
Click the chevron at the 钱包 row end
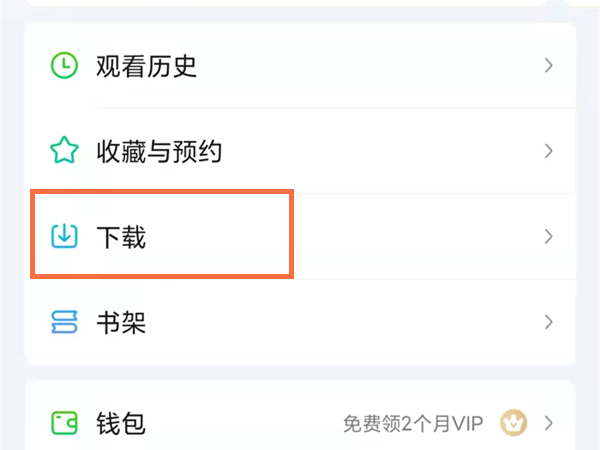point(548,422)
